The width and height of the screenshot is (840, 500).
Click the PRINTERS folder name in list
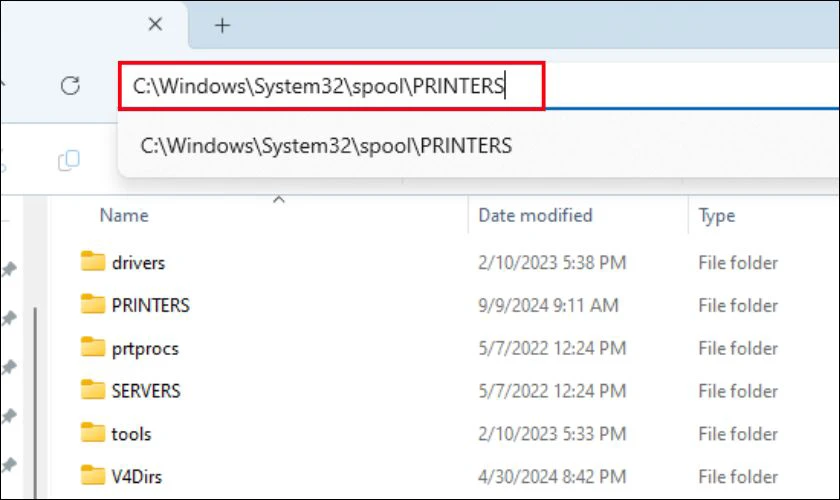coord(151,305)
